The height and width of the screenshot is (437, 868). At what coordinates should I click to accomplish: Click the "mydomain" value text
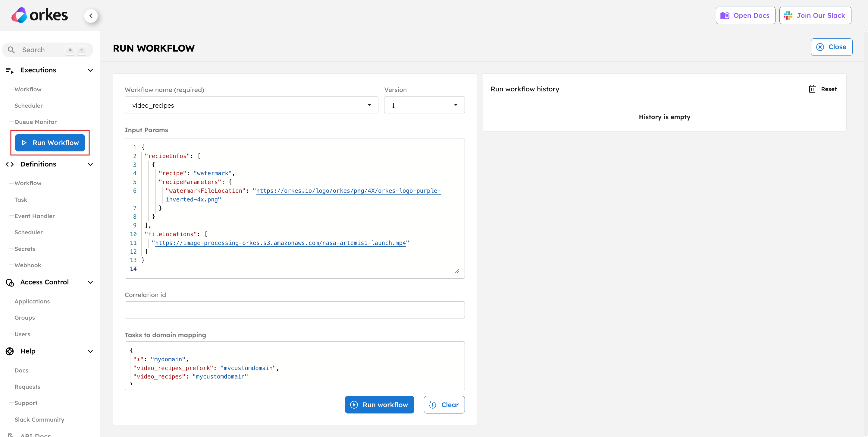[168, 359]
